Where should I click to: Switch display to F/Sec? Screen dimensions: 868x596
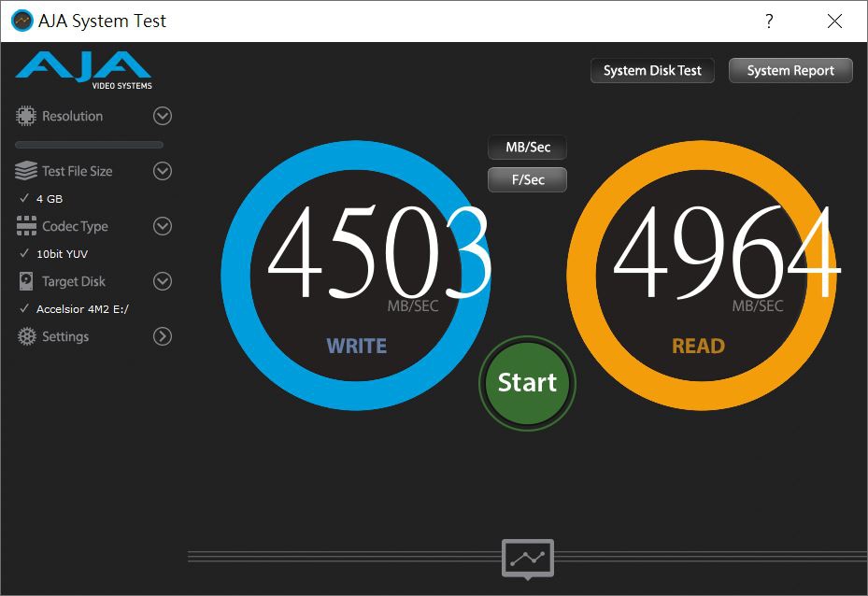528,180
